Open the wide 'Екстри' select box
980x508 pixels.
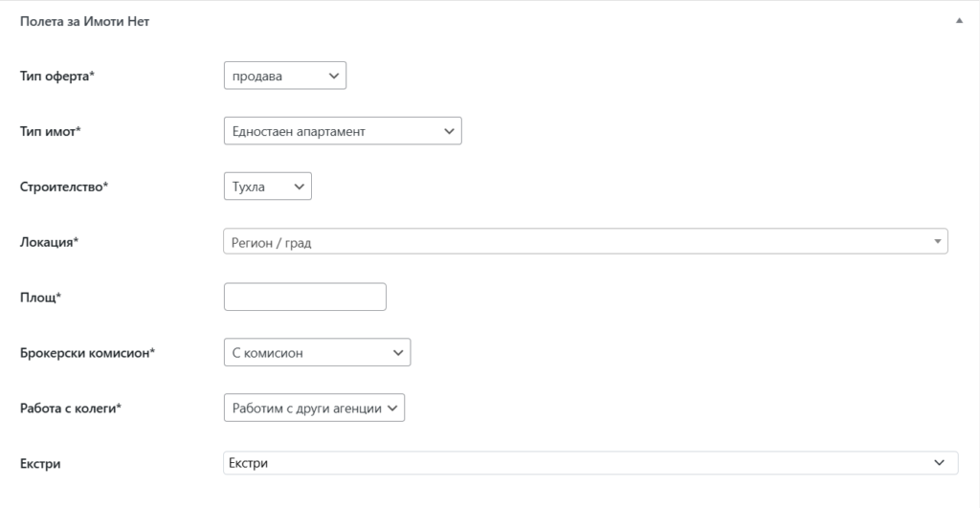[x=574, y=464]
